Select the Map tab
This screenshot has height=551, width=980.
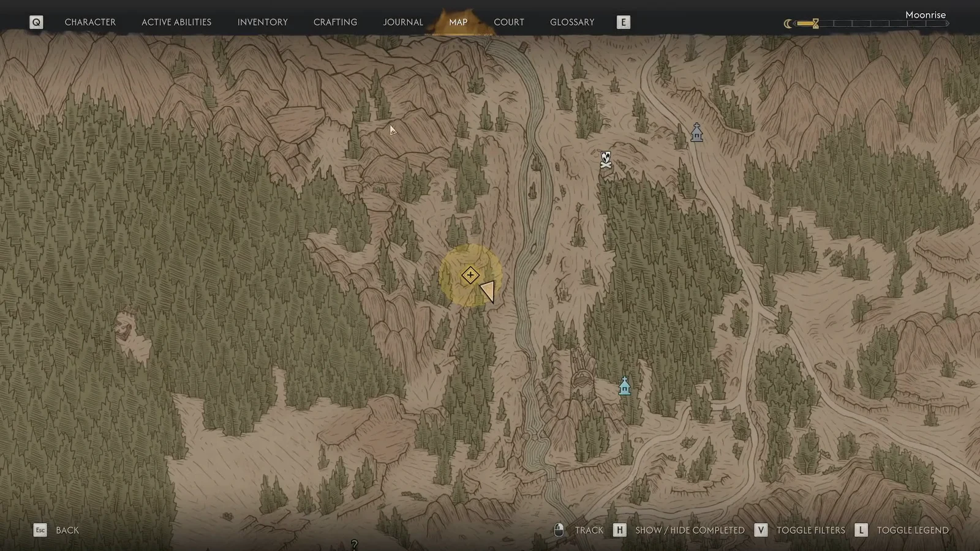point(458,22)
